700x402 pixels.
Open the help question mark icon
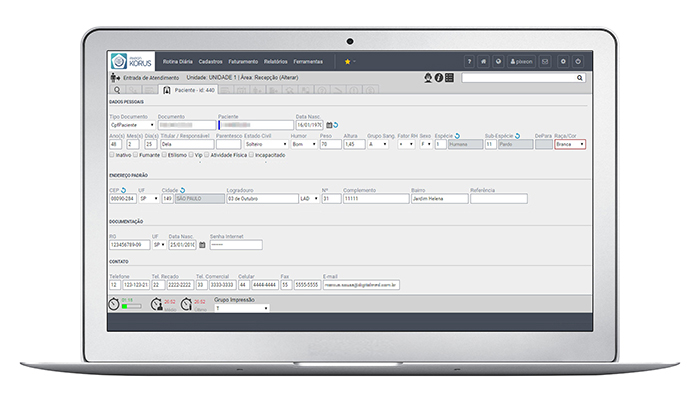tap(469, 61)
